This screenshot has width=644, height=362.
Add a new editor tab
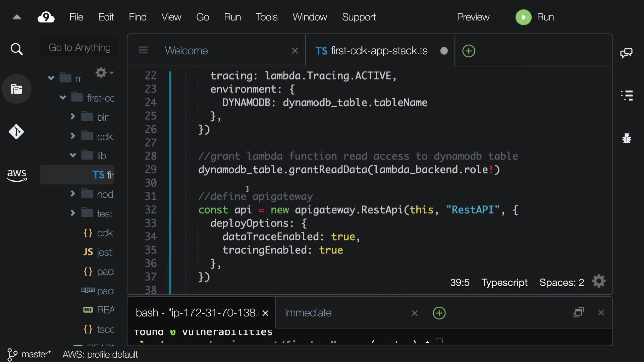[469, 51]
